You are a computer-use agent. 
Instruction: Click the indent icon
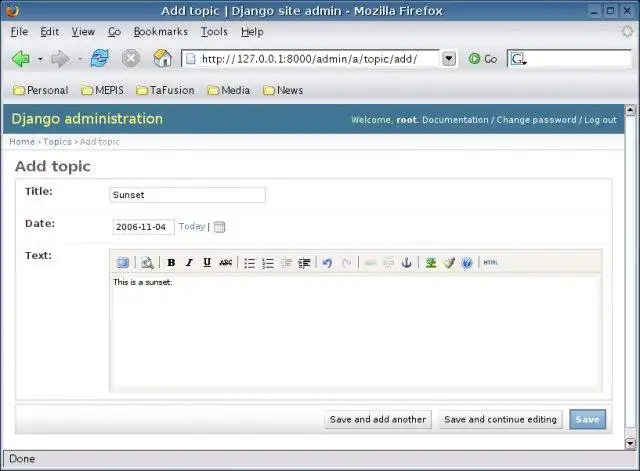point(304,263)
